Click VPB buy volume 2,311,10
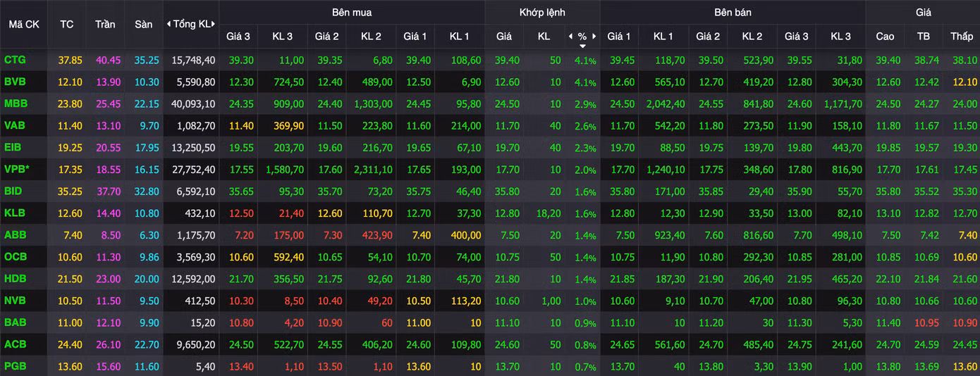Image resolution: width=980 pixels, height=376 pixels. tap(374, 169)
